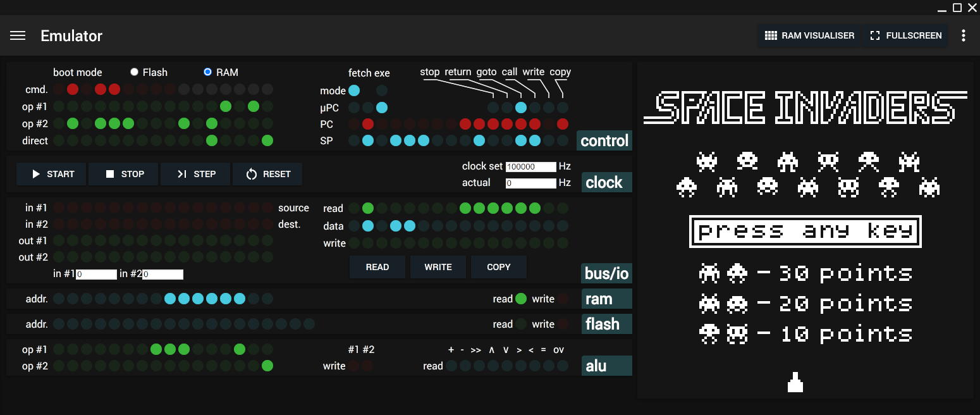Click the bus WRITE button

point(438,267)
